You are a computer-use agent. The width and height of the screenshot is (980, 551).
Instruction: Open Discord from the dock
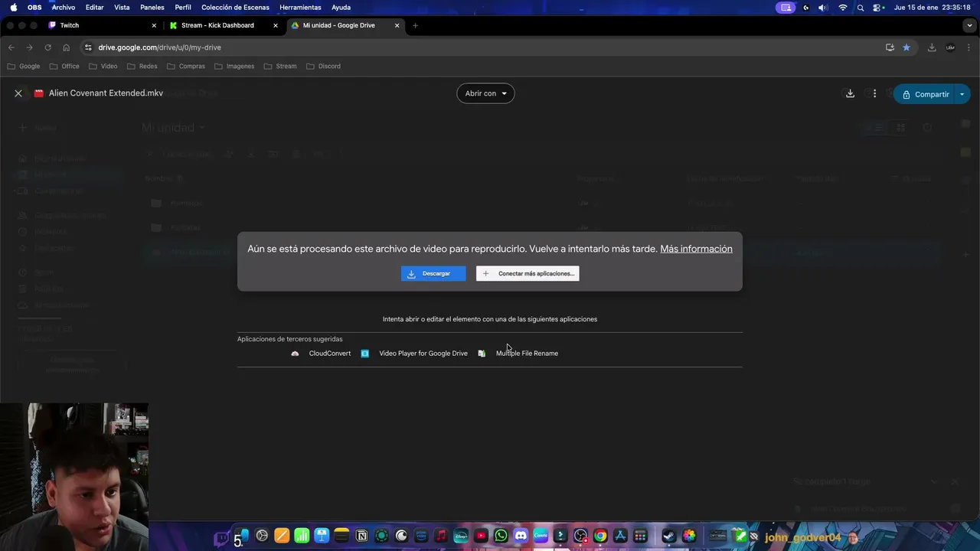521,536
